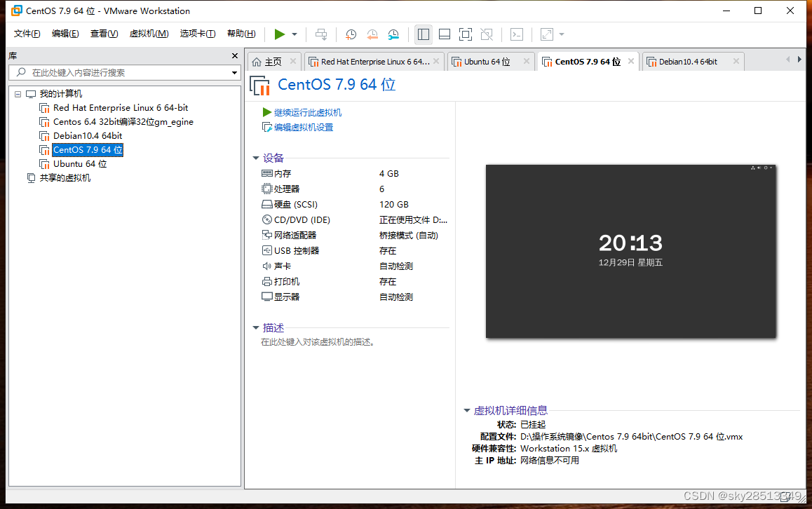The height and width of the screenshot is (509, 812).
Task: Click the 120 GB hard disk value
Action: pyautogui.click(x=393, y=205)
